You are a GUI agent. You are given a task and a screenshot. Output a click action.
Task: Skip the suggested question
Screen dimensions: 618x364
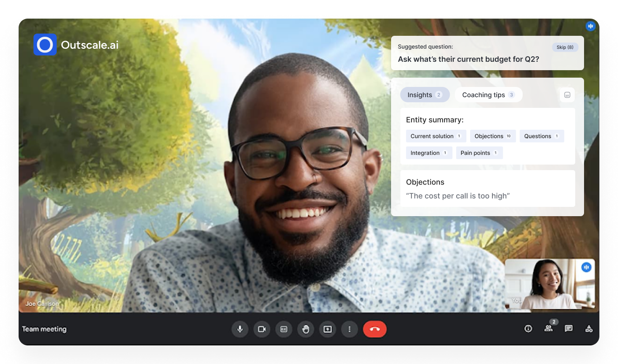tap(565, 47)
